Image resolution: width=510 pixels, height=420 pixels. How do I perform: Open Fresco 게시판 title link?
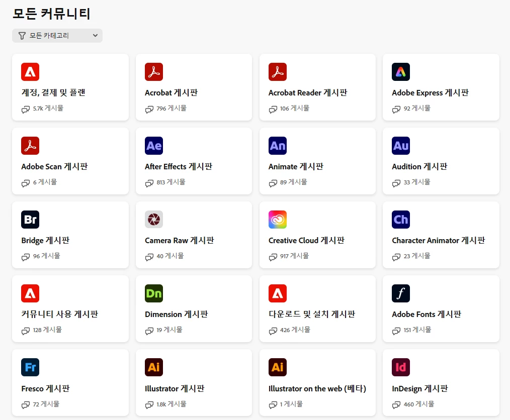click(x=46, y=388)
